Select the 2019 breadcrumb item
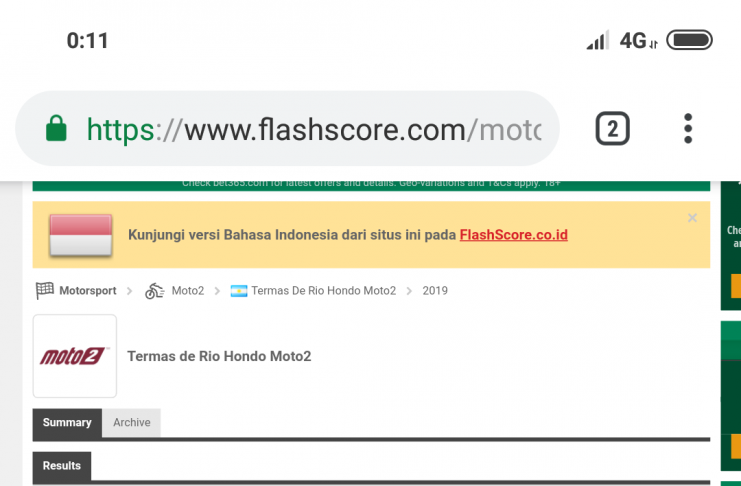This screenshot has height=486, width=741. coord(435,291)
